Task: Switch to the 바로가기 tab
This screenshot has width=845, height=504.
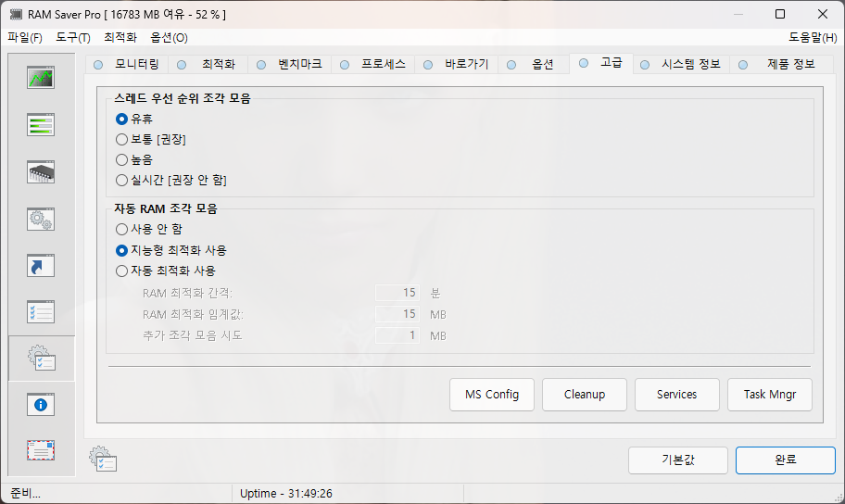Action: 457,64
